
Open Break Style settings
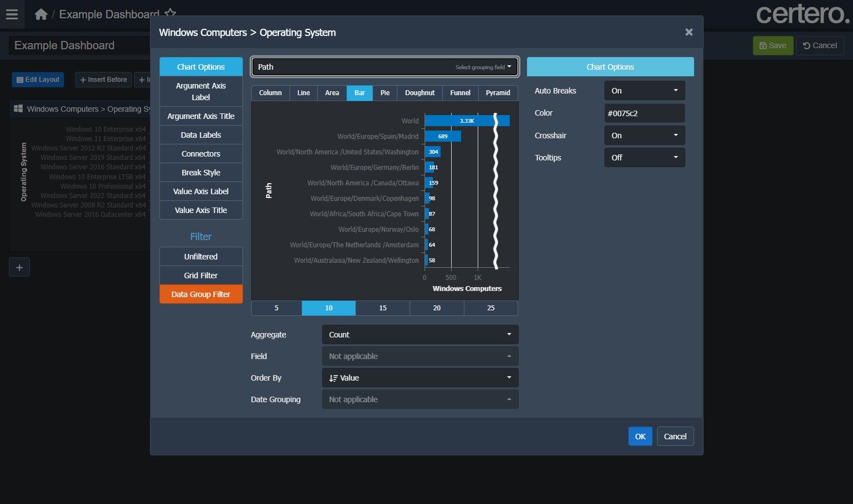coord(201,173)
